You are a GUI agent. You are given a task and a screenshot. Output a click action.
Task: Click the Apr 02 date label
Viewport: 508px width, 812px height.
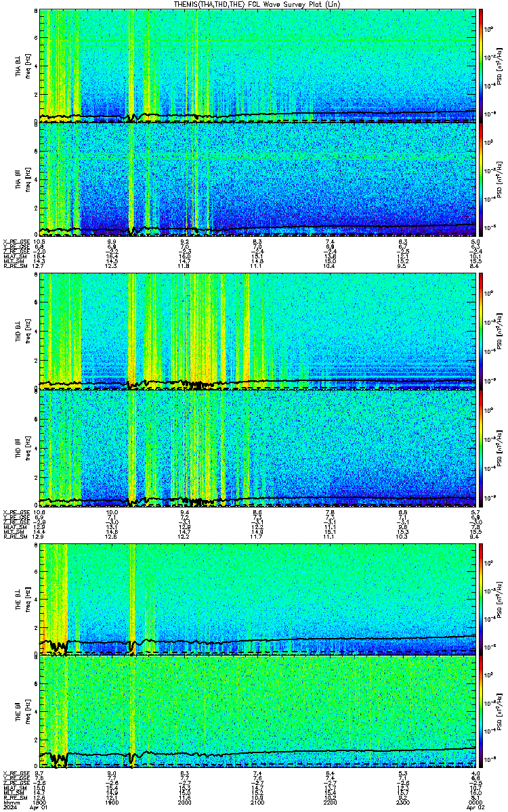[x=475, y=808]
